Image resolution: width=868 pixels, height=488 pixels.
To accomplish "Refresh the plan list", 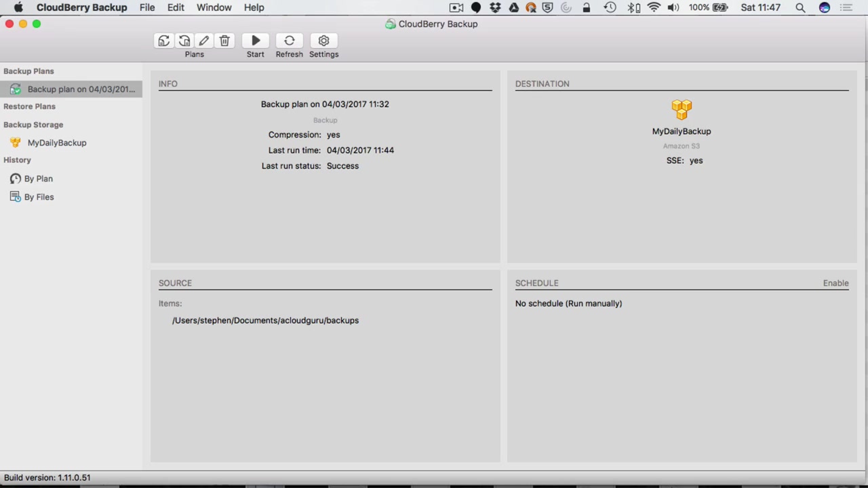I will click(x=290, y=41).
